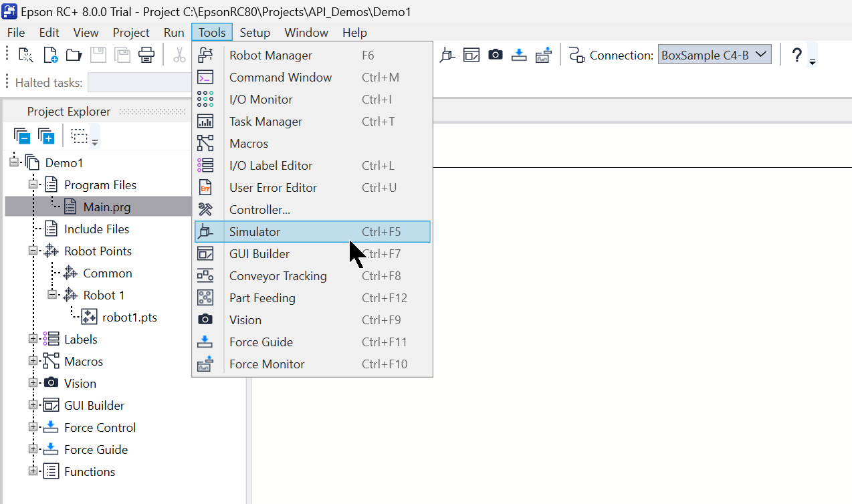852x504 pixels.
Task: Collapse the Robot Points node
Action: click(33, 251)
